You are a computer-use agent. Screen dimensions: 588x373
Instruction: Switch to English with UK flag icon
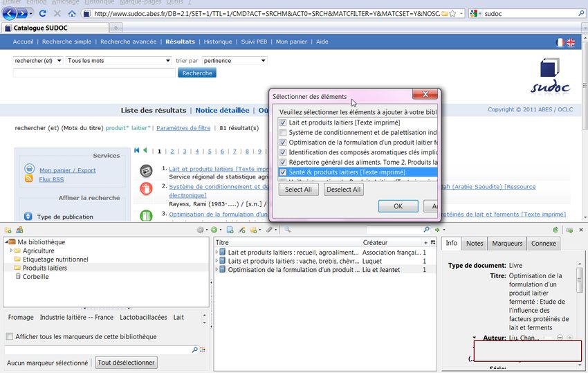pyautogui.click(x=571, y=42)
